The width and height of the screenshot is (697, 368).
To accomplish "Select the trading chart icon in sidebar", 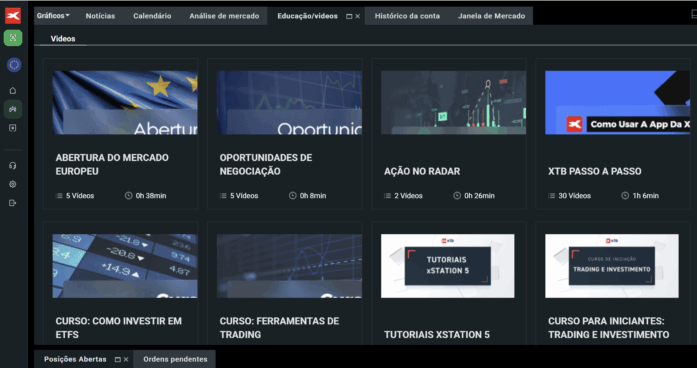I will (x=13, y=109).
